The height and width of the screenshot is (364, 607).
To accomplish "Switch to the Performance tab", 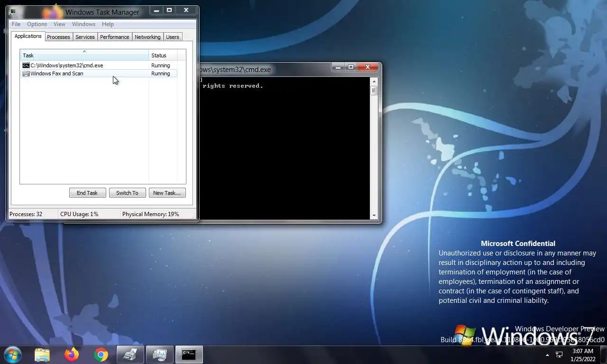I will click(x=114, y=37).
